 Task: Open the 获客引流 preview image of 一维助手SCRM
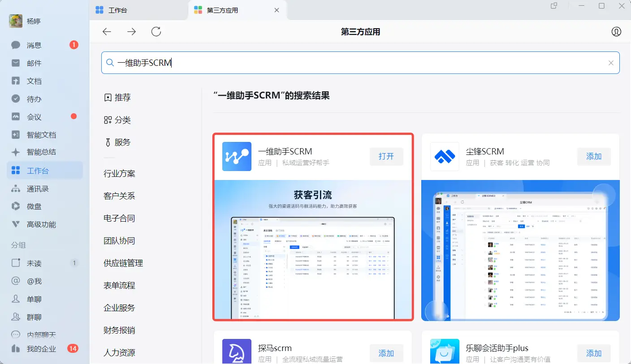click(313, 250)
